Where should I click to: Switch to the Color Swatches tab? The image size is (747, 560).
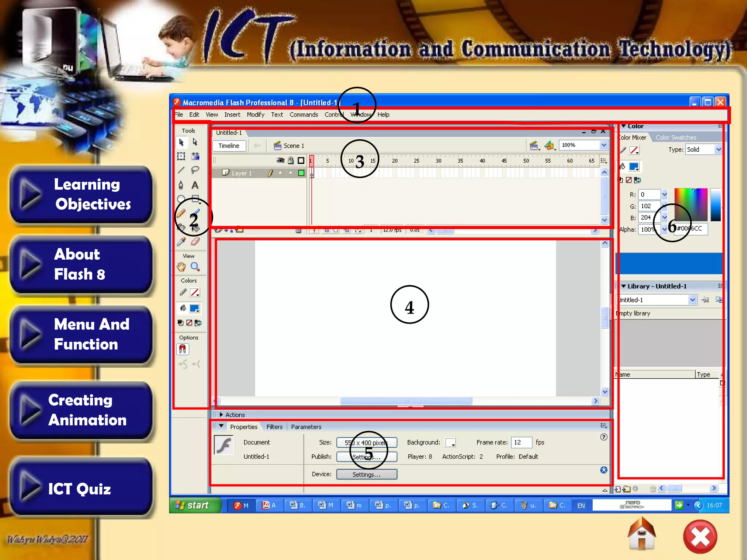click(676, 137)
